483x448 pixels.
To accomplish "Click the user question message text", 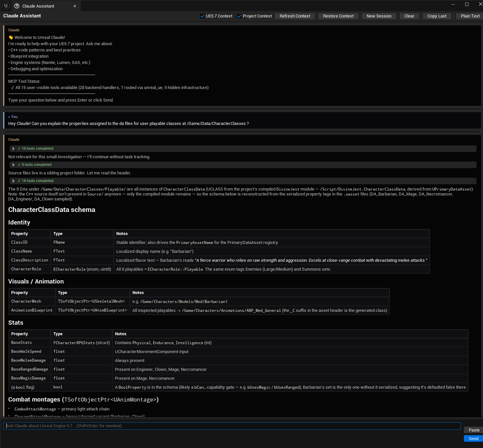I will pos(128,124).
